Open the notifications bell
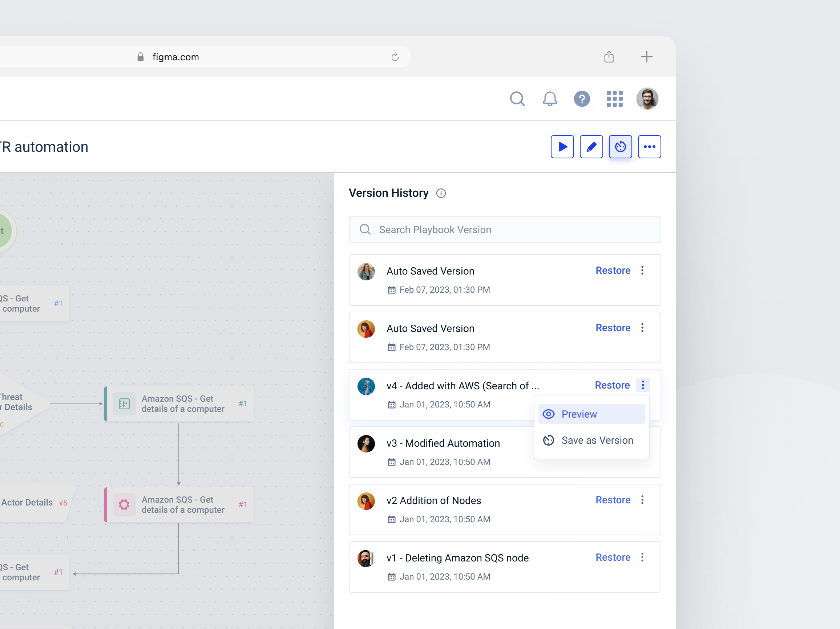Screen dimensions: 840x629 (x=549, y=99)
